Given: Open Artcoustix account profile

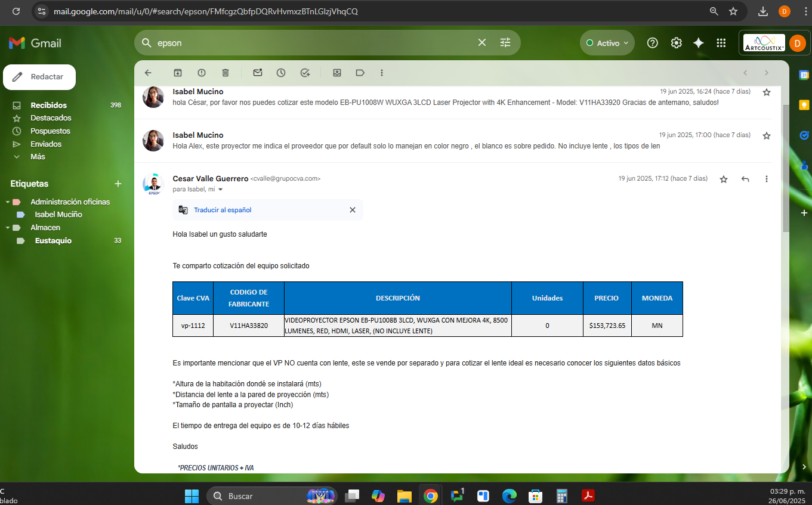Looking at the screenshot, I should click(x=775, y=43).
